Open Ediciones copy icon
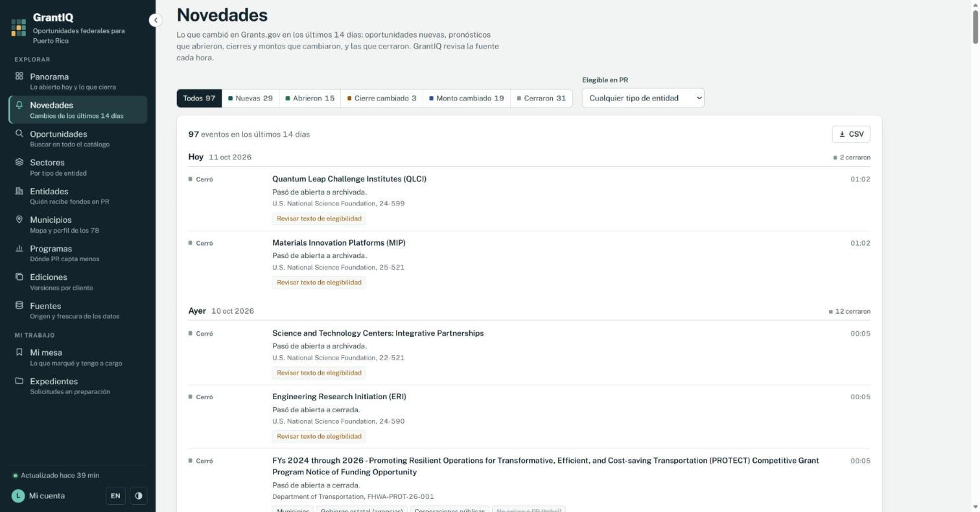Image resolution: width=980 pixels, height=512 pixels. coord(19,277)
